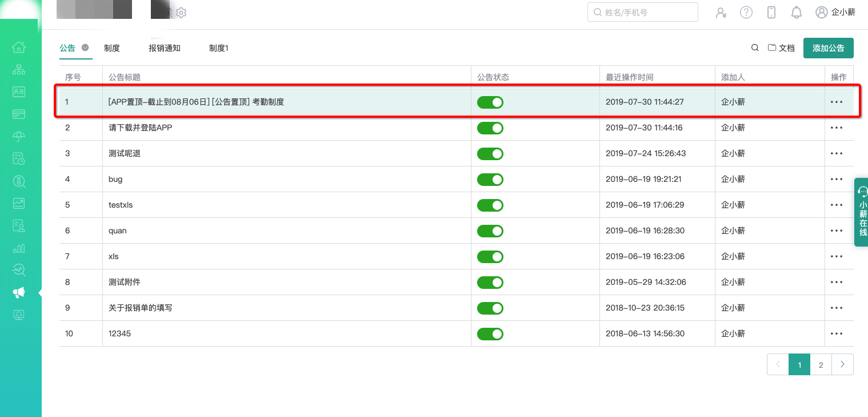Open the home icon in sidebar
This screenshot has height=417, width=868.
(19, 47)
